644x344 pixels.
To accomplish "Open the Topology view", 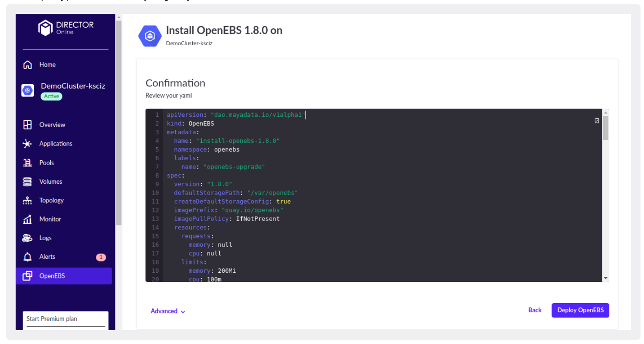I will 51,200.
